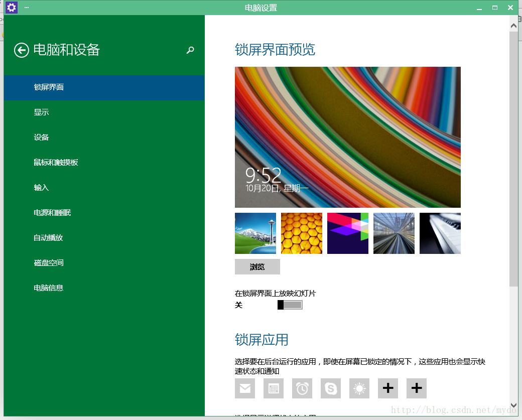Choose the Space Needle mountain thumbnail
Screen dimensions: 522x420
tap(255, 233)
